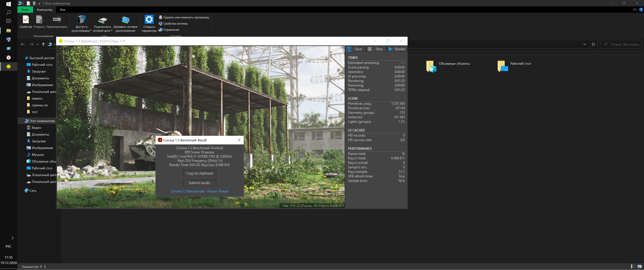Viewport: 644px width, 270px height.
Task: Click the Save icon in Corona toolbar
Action: [x=349, y=49]
